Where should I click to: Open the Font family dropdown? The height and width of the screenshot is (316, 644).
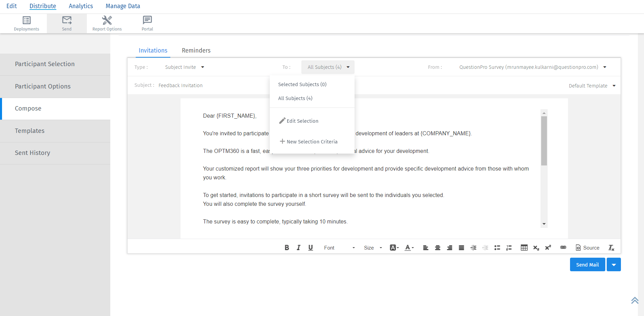tap(339, 248)
